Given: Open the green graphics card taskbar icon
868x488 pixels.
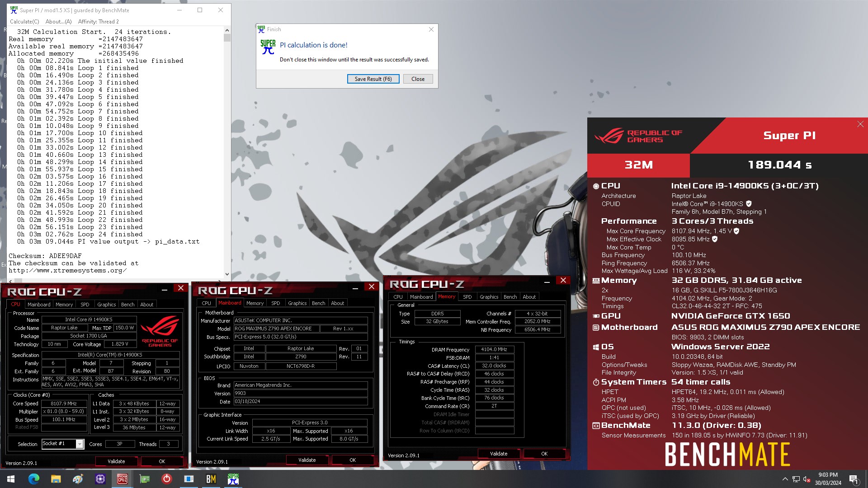Looking at the screenshot, I should tap(144, 479).
